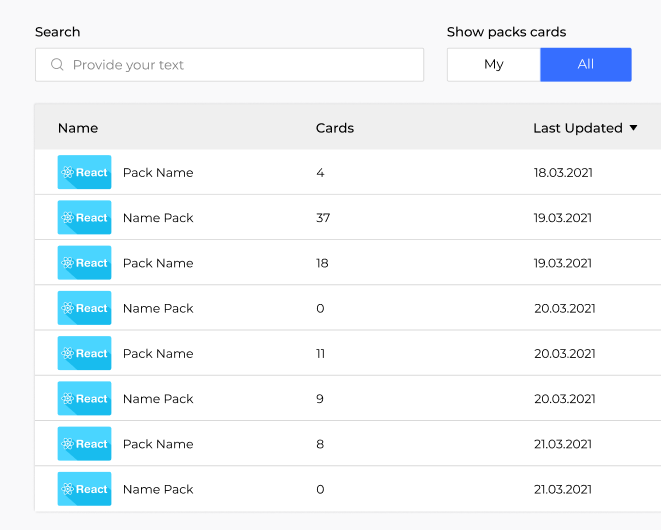Click React cover of the 37-card pack
The height and width of the screenshot is (530, 661).
pyautogui.click(x=84, y=217)
